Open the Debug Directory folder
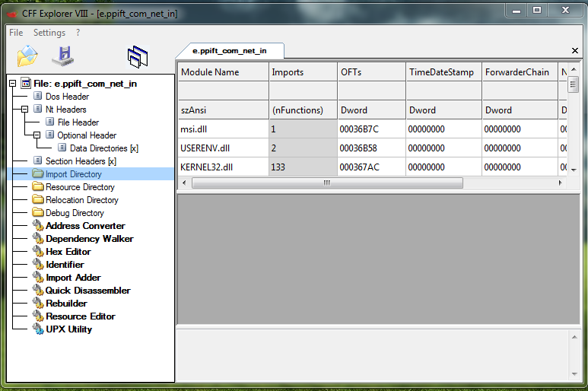Viewport: 588px width, 391px height. pyautogui.click(x=75, y=212)
